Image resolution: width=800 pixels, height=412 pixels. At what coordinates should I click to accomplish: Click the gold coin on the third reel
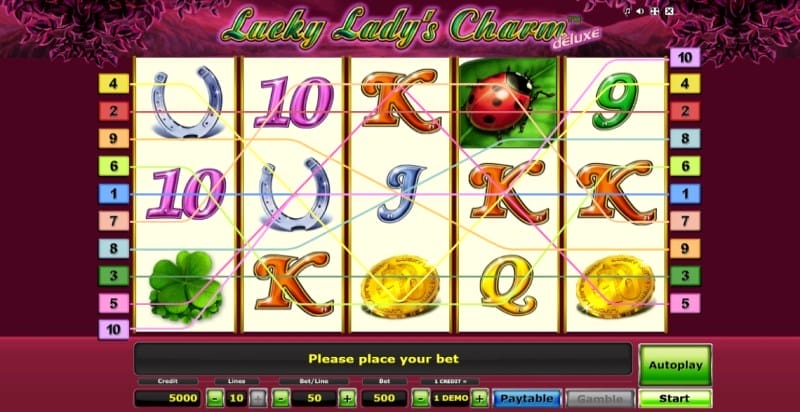click(399, 286)
